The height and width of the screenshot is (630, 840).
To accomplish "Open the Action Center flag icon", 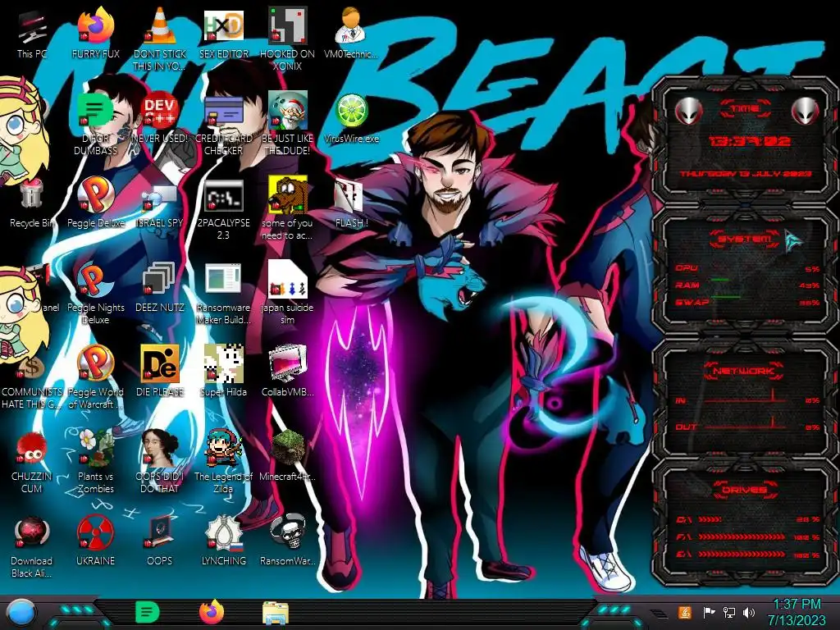I will coord(709,612).
